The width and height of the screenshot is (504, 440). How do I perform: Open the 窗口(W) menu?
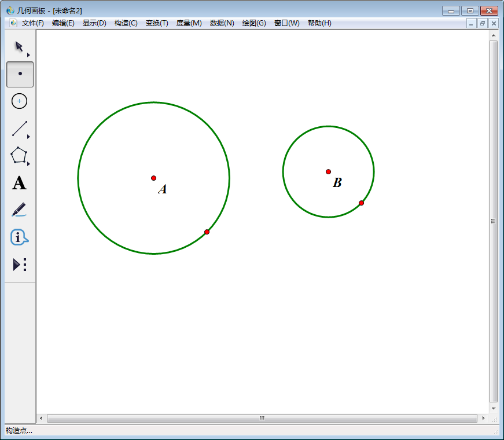point(286,23)
